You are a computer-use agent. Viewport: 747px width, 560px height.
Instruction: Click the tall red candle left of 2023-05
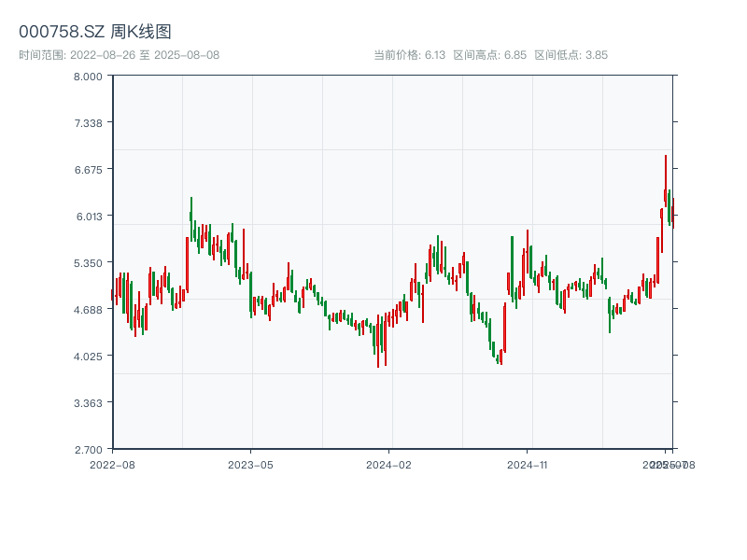pos(244,252)
